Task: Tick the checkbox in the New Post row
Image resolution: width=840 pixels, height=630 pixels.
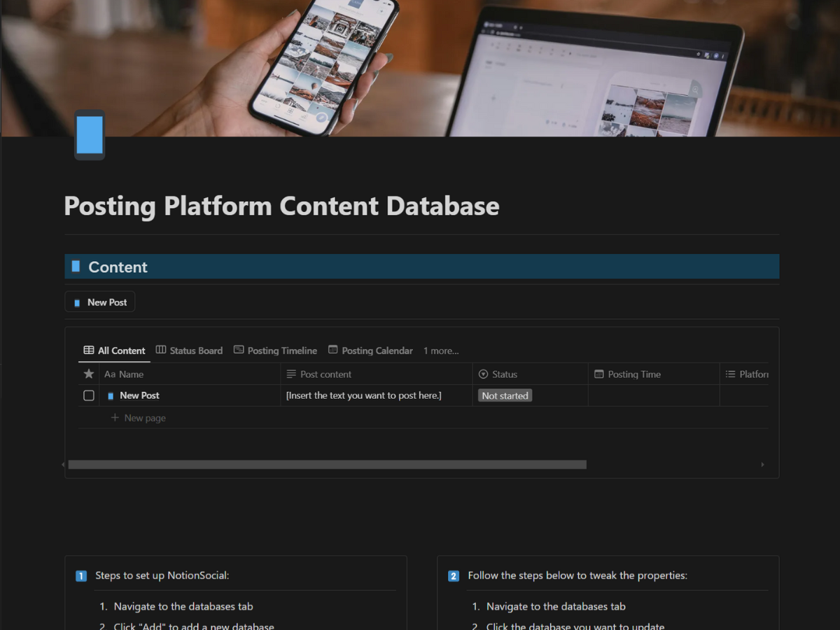Action: coord(89,395)
